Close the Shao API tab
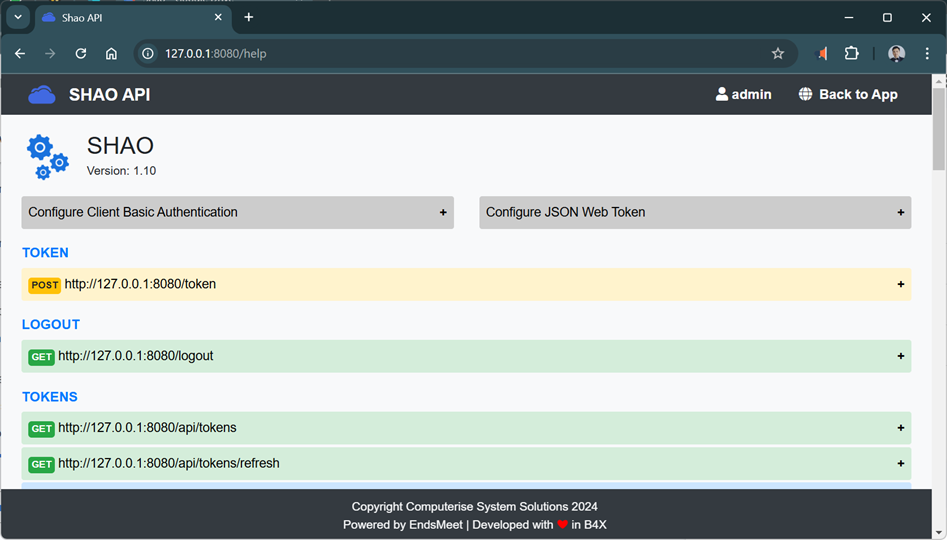Screen dimensions: 947x540 coord(218,18)
